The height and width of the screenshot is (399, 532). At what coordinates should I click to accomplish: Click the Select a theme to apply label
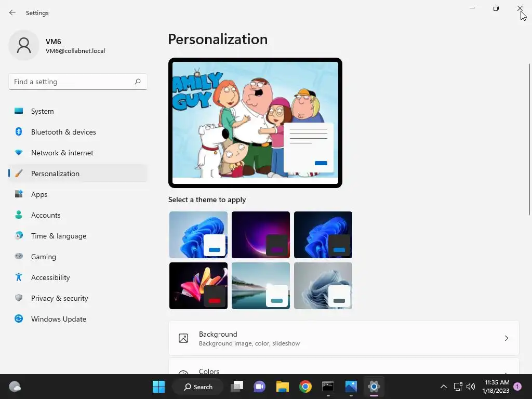(x=207, y=199)
